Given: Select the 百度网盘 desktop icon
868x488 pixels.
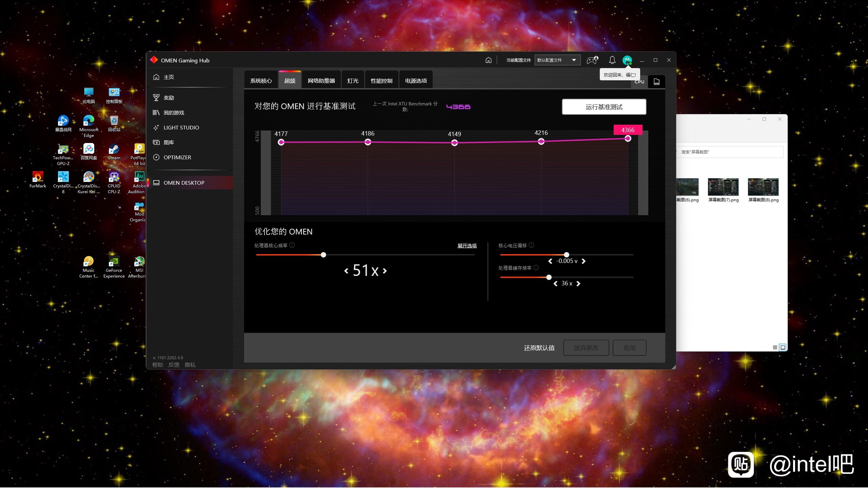Looking at the screenshot, I should pyautogui.click(x=89, y=151).
